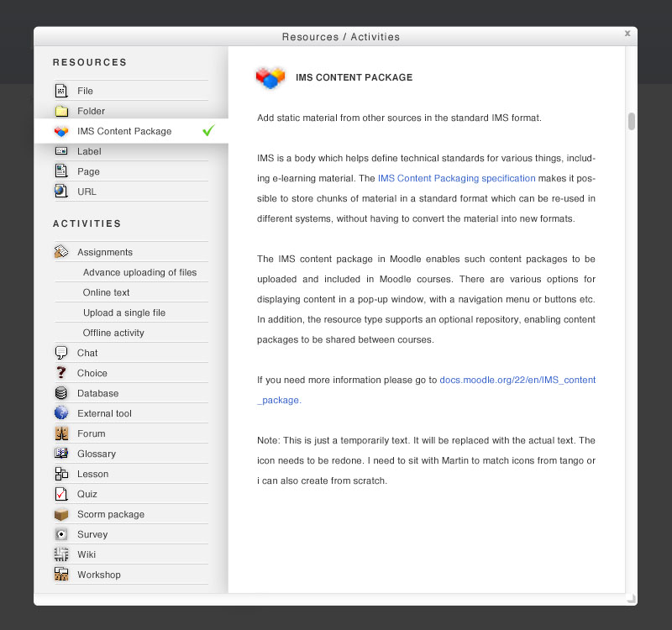Click the Glossary book icon
Image resolution: width=672 pixels, height=630 pixels.
pos(61,453)
